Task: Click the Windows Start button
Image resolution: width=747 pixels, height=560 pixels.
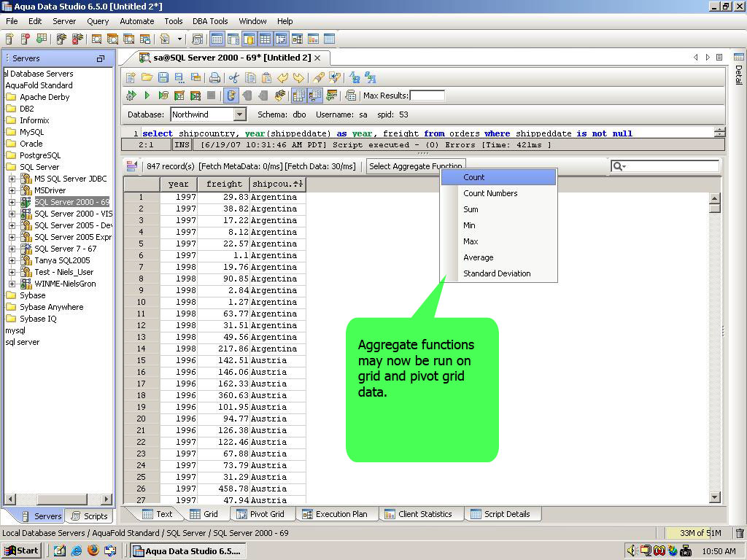Action: click(21, 551)
